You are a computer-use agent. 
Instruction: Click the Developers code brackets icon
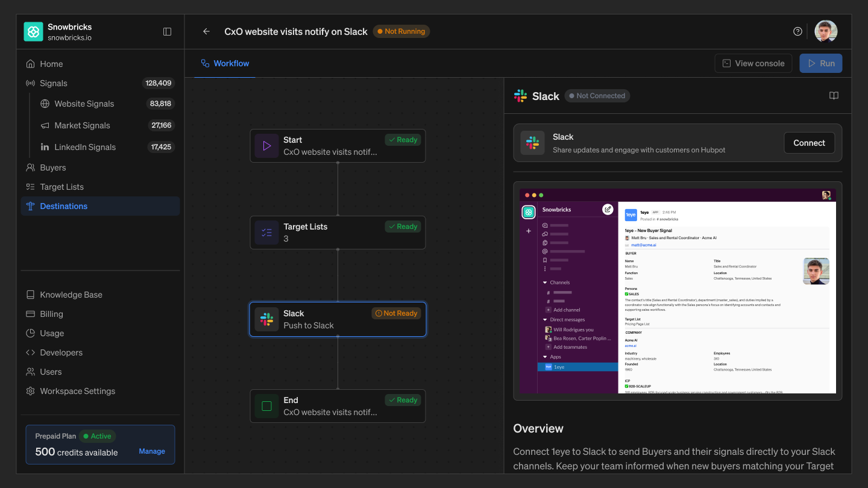[x=30, y=352]
